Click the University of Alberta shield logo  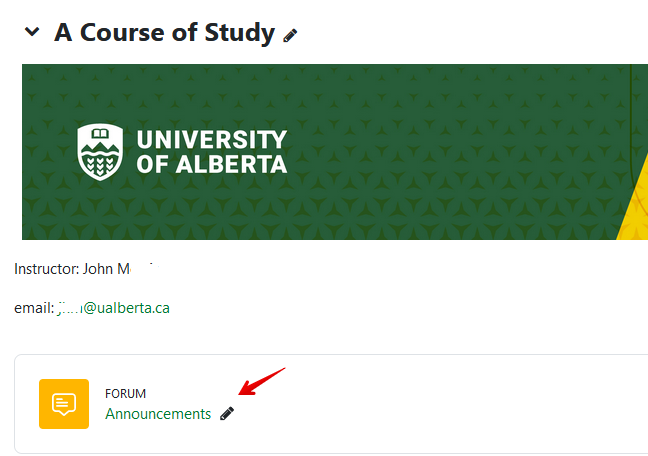[x=99, y=150]
